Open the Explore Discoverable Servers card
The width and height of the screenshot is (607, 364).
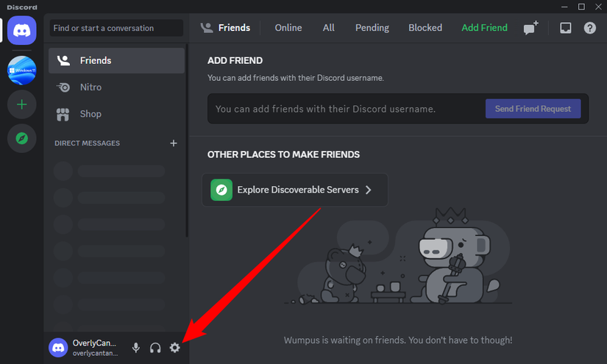pos(294,190)
